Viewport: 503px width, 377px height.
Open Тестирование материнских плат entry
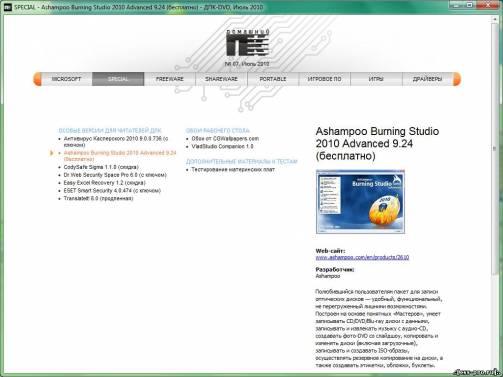click(233, 170)
